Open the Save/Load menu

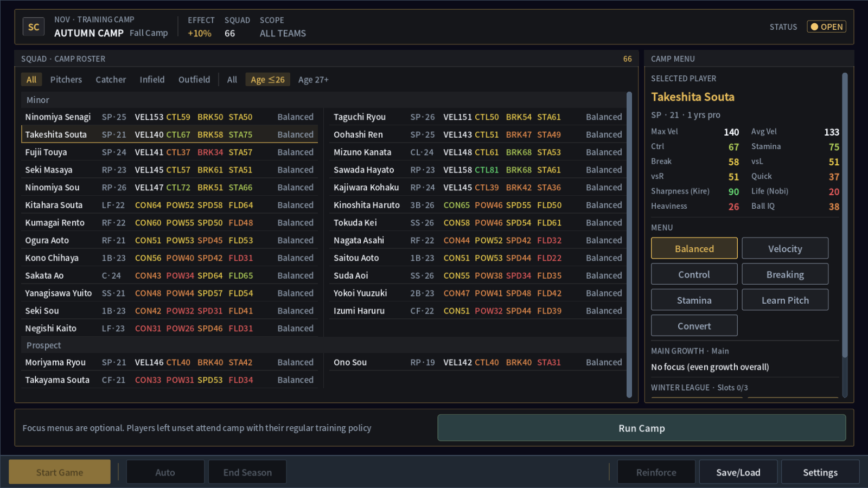pos(738,472)
